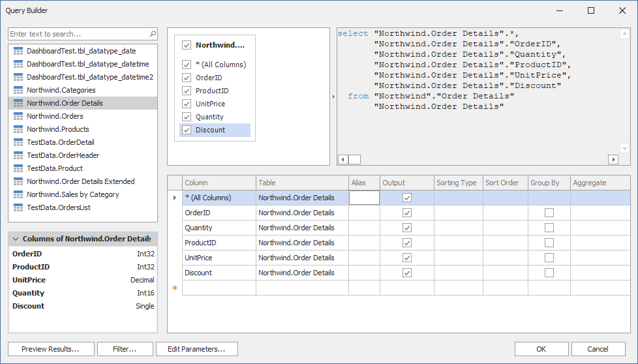Toggle the Northwind table header checkbox in diagram
638x364 pixels.
click(187, 45)
